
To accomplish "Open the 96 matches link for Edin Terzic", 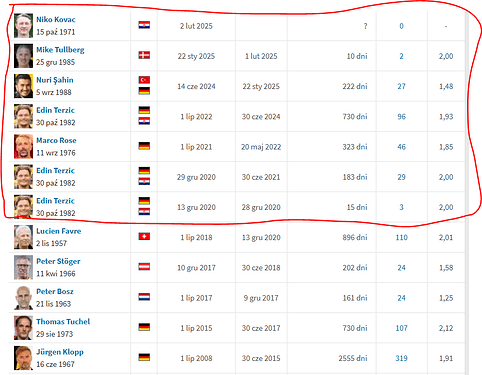I will click(x=401, y=117).
